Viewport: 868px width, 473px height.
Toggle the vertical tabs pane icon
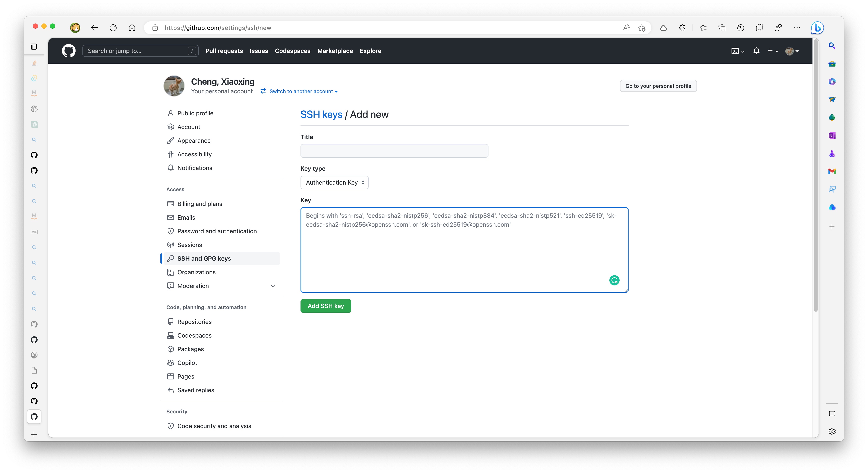[34, 47]
